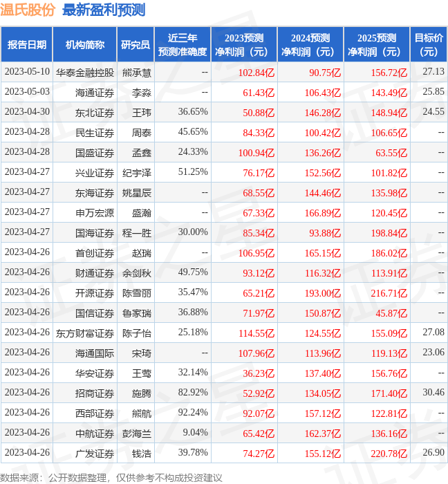This screenshot has width=448, height=484.
Task: Click the 报告日期 column header
Action: click(27, 45)
